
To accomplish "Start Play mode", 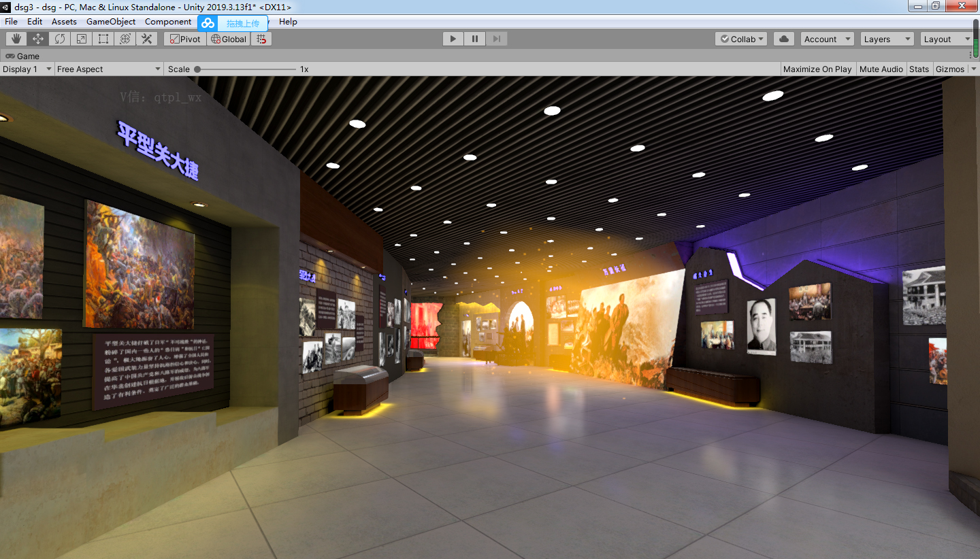I will tap(453, 39).
